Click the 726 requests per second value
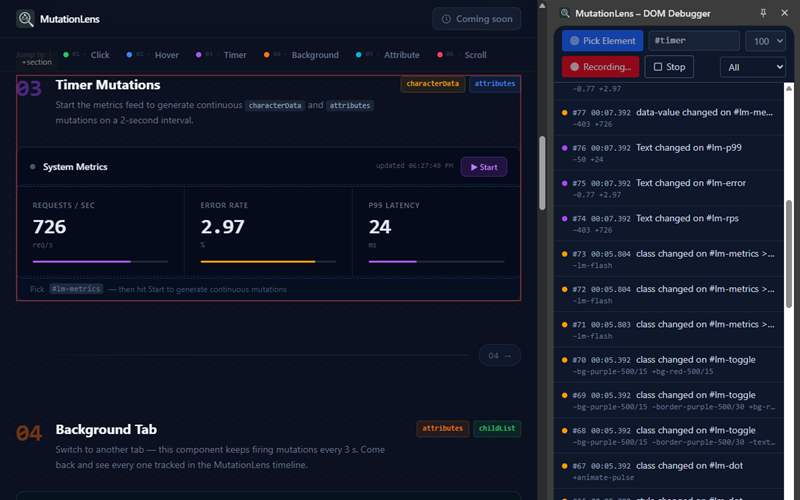This screenshot has height=500, width=800. 49,227
